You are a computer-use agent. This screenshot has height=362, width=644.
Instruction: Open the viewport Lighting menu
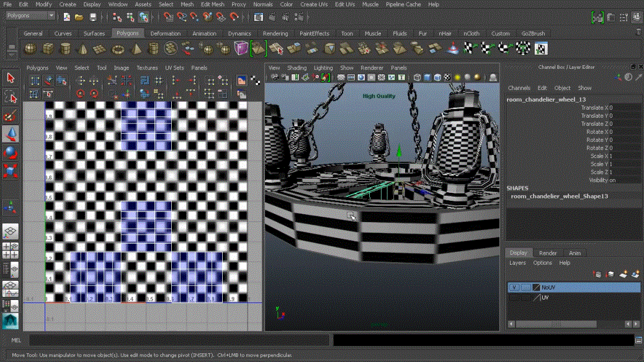(x=323, y=68)
